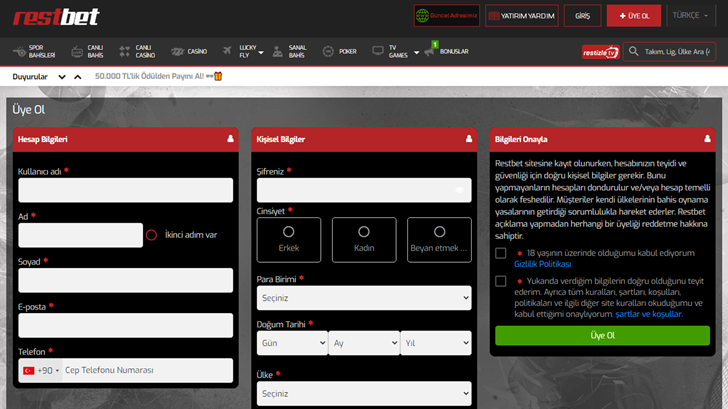Select Kadın gender option
The width and height of the screenshot is (728, 409).
click(364, 240)
